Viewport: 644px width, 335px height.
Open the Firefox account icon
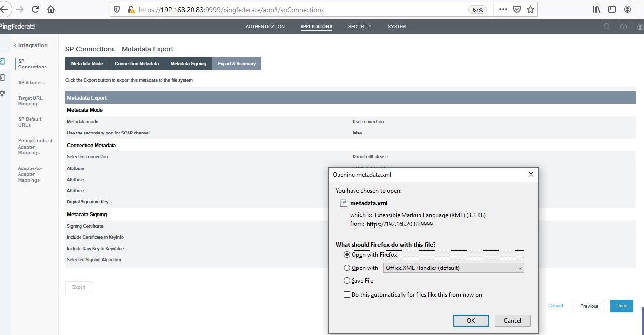[628, 9]
